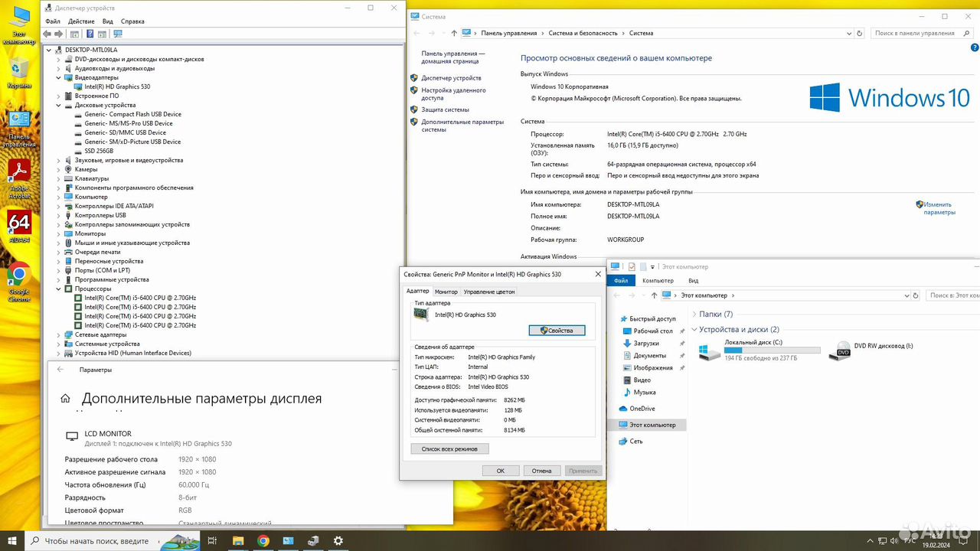Collapse the Процессоры node
The image size is (980, 551).
pos(59,289)
